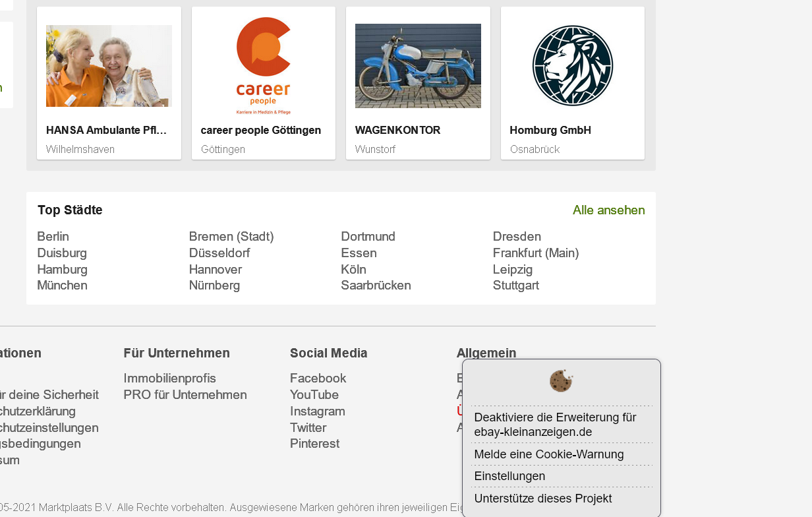Choose 'Melde eine Cookie-Warnung' option

tap(548, 454)
